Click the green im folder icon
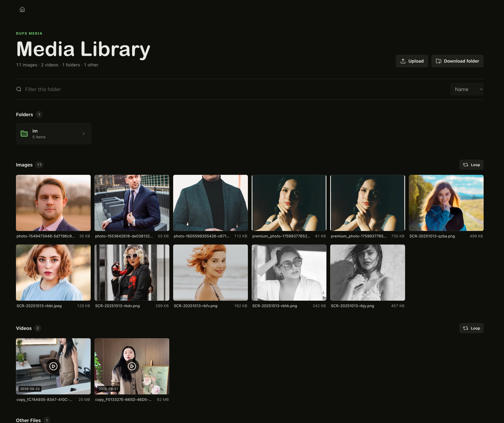The height and width of the screenshot is (423, 504). coord(24,134)
